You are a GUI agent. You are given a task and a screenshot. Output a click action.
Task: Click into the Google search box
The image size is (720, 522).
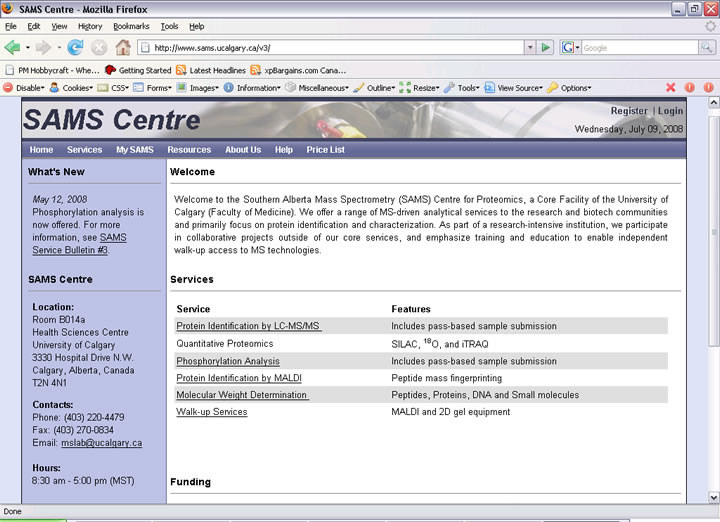640,47
